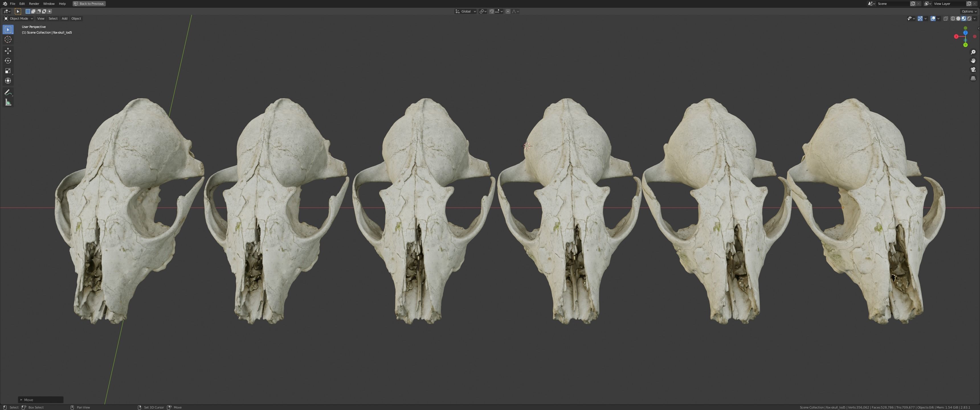Remove the current View Layer
Screen dimensions: 980x410
[x=975, y=3]
